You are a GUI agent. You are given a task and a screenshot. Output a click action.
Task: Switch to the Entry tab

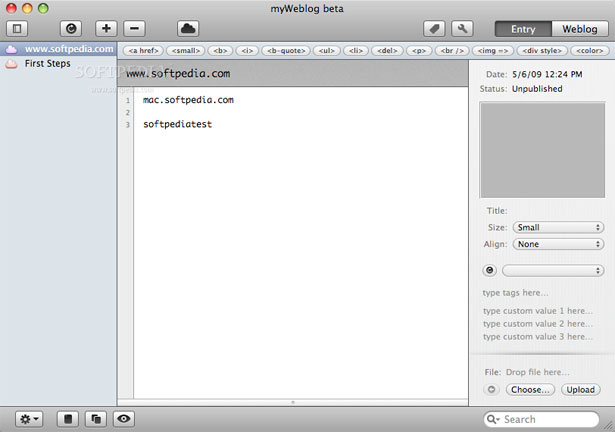click(x=523, y=29)
